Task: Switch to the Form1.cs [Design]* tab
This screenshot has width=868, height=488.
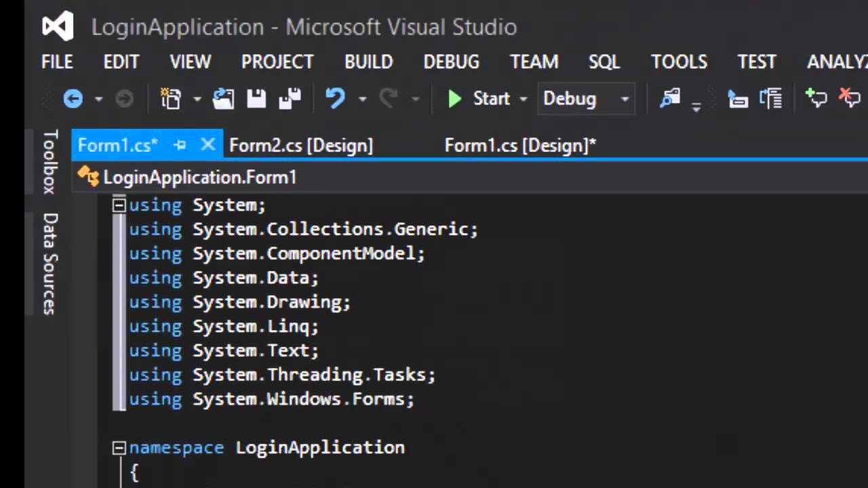Action: (520, 145)
